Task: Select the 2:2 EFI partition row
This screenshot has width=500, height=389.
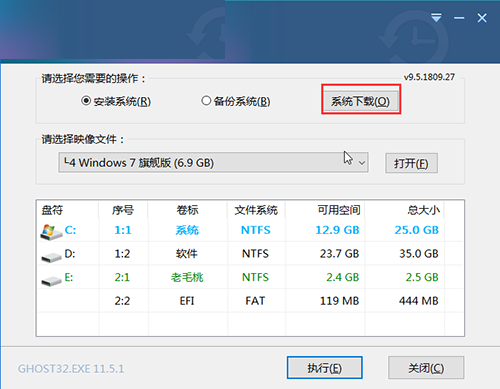Action: tap(250, 301)
